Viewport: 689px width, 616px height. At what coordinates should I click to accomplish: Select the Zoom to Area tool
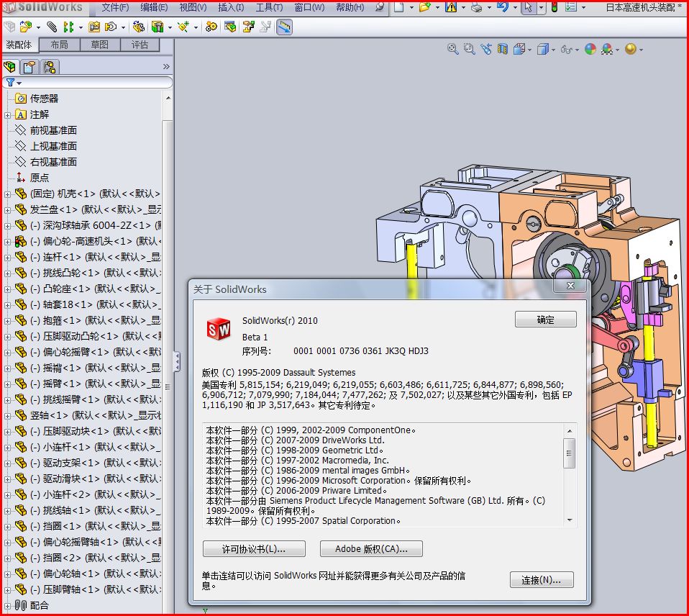470,49
